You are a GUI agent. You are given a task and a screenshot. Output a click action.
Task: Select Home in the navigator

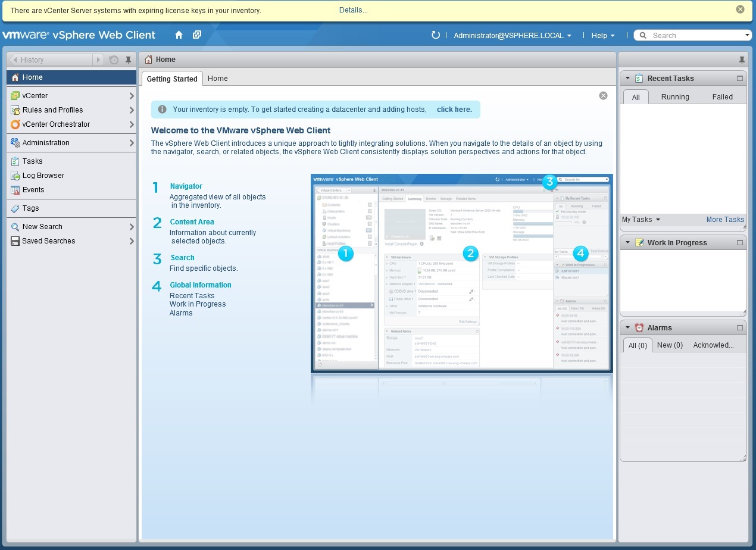(71, 77)
